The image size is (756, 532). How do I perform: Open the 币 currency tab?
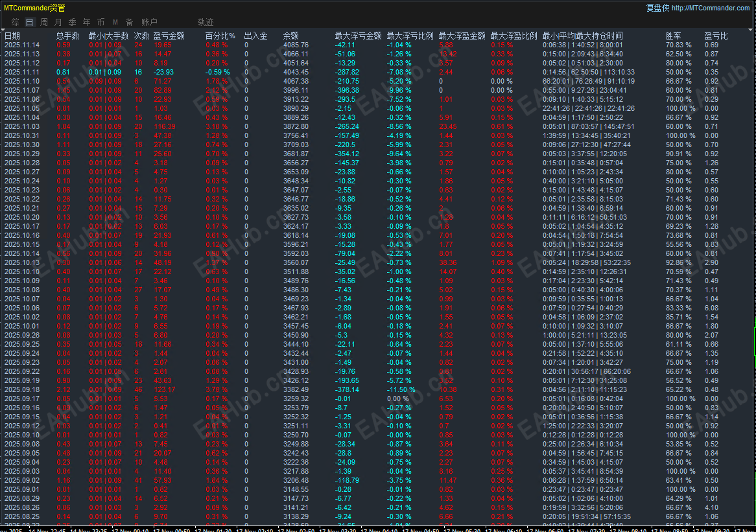100,22
